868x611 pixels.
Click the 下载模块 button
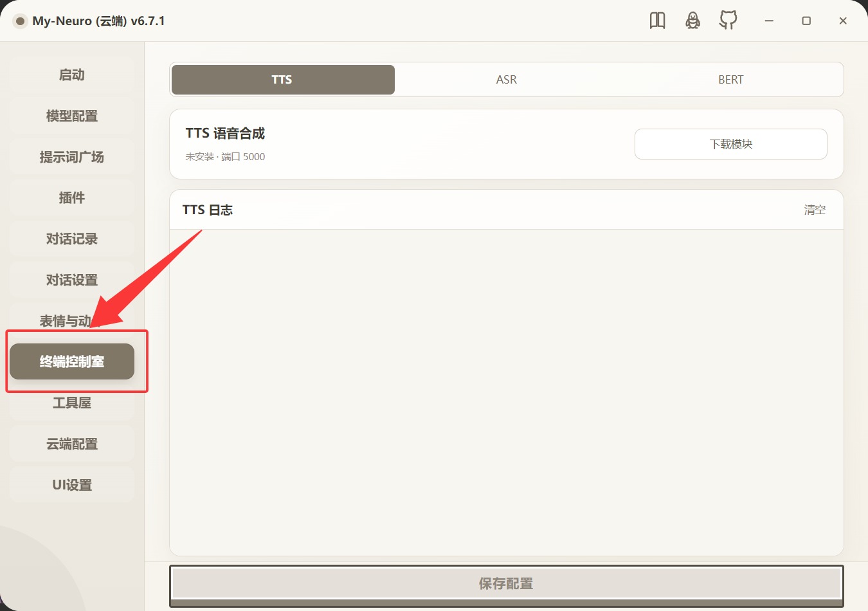(x=731, y=144)
